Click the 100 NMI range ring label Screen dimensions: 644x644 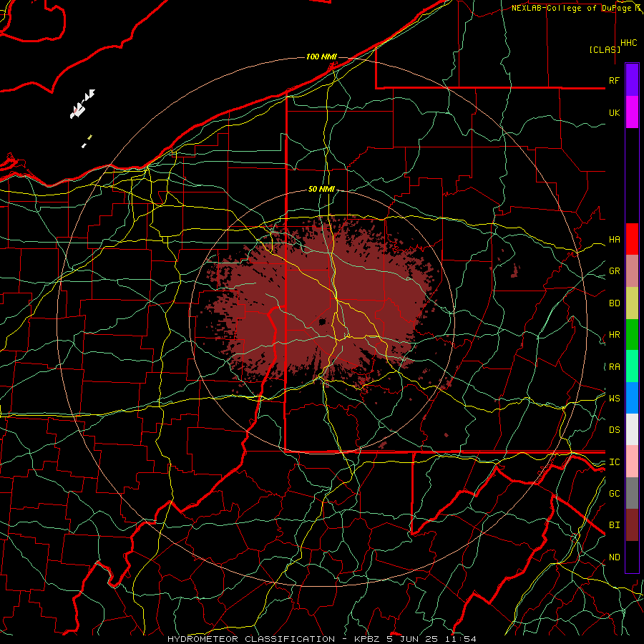tap(321, 57)
